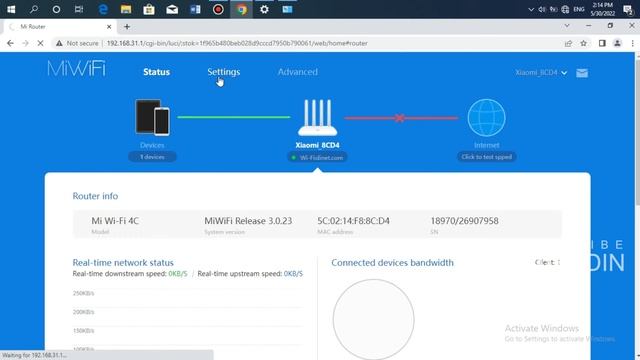The height and width of the screenshot is (360, 640).
Task: Expand Xiaomi_8CD4 account dropdown
Action: (x=541, y=73)
